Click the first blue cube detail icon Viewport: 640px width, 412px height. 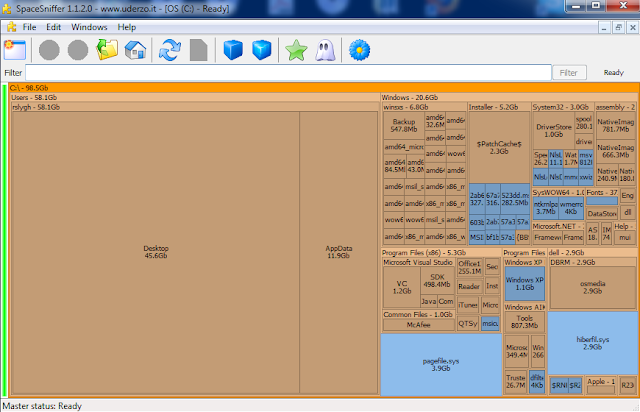(x=233, y=50)
